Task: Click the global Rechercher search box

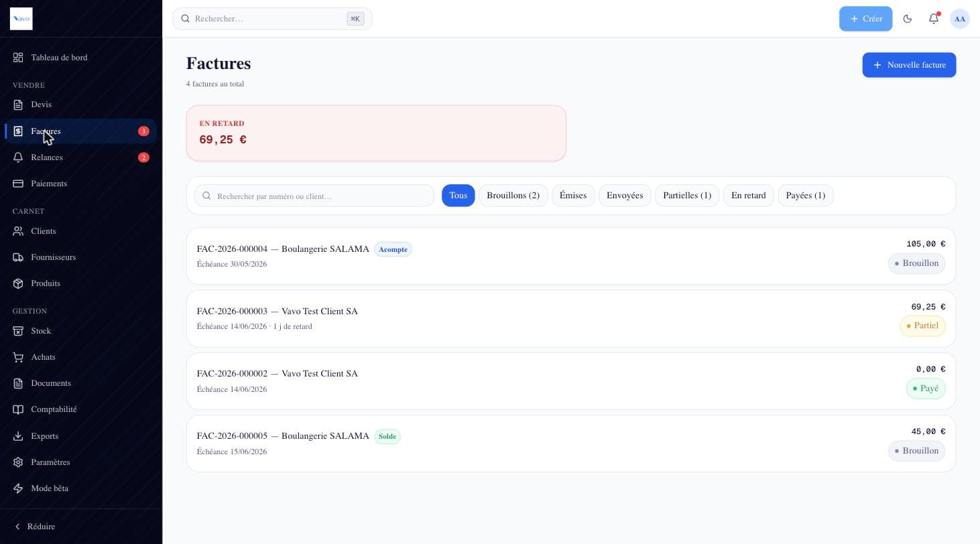Action: point(272,19)
